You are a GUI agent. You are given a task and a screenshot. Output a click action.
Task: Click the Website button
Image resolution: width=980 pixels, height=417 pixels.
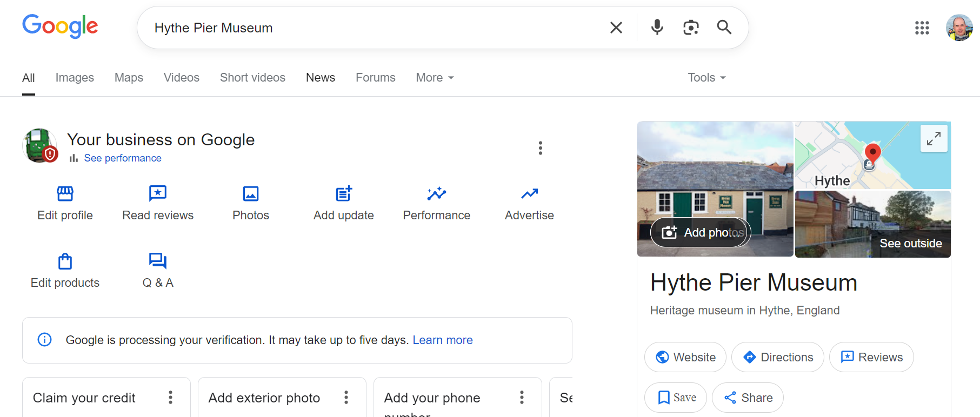[685, 357]
